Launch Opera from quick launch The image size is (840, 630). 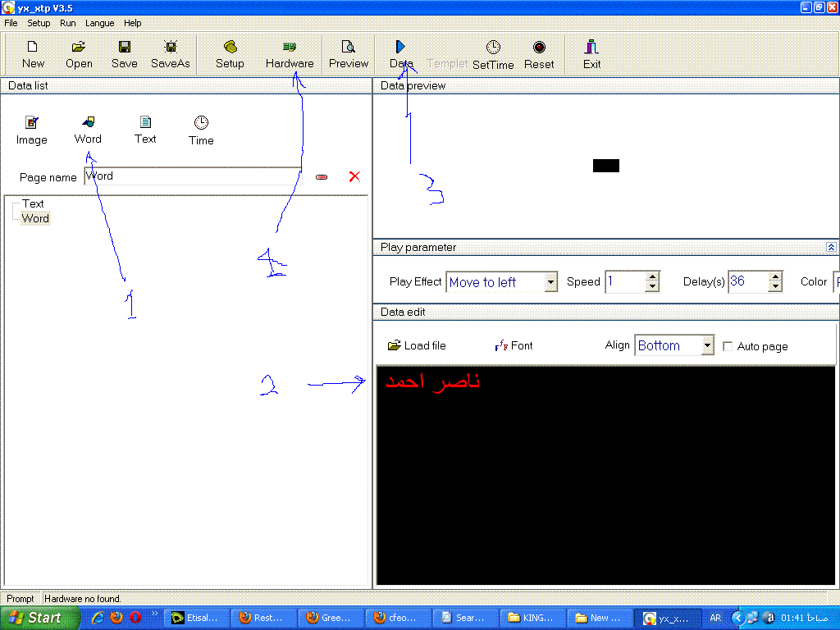coord(135,618)
